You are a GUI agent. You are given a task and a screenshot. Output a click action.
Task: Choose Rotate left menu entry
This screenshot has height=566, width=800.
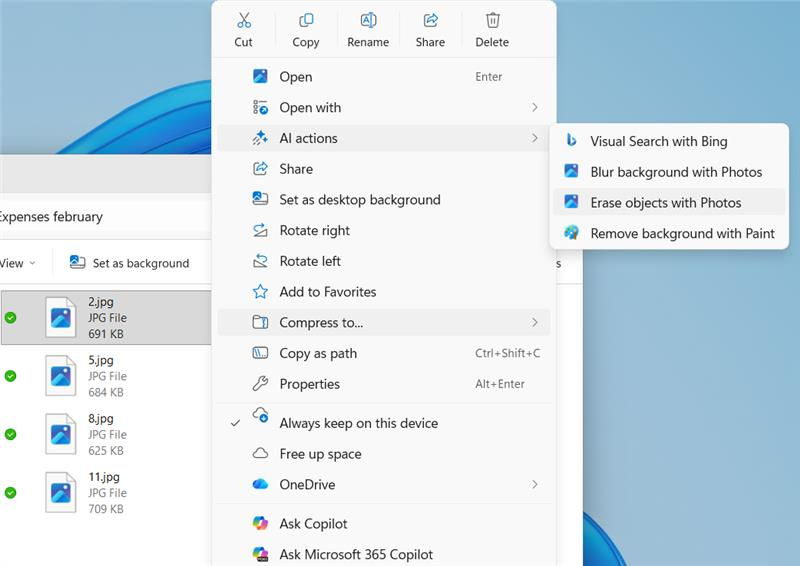pyautogui.click(x=384, y=261)
